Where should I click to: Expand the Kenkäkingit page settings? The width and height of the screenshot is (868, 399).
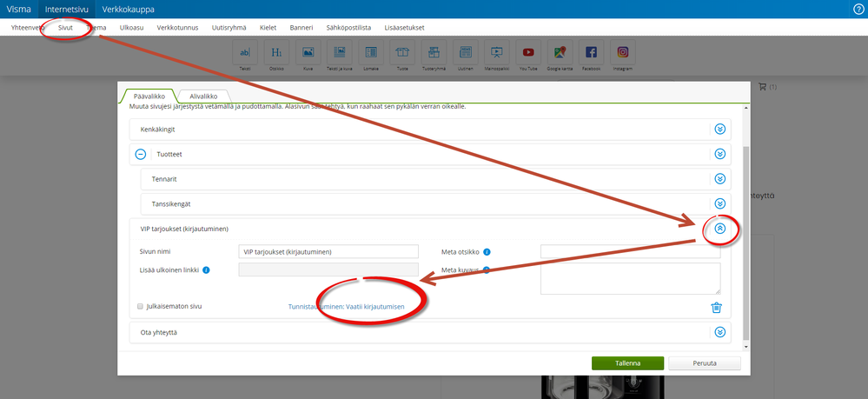pos(719,130)
